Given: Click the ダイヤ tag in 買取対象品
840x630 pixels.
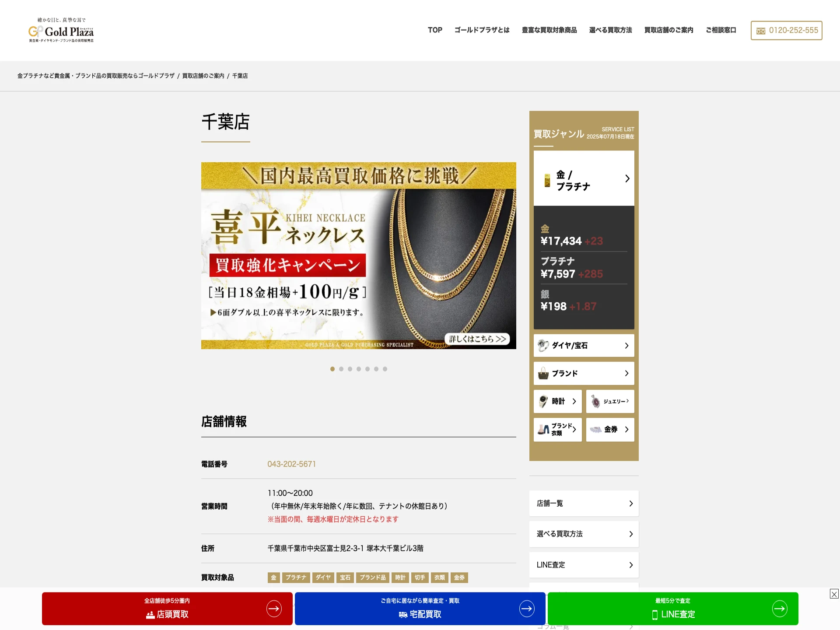Looking at the screenshot, I should pos(323,578).
